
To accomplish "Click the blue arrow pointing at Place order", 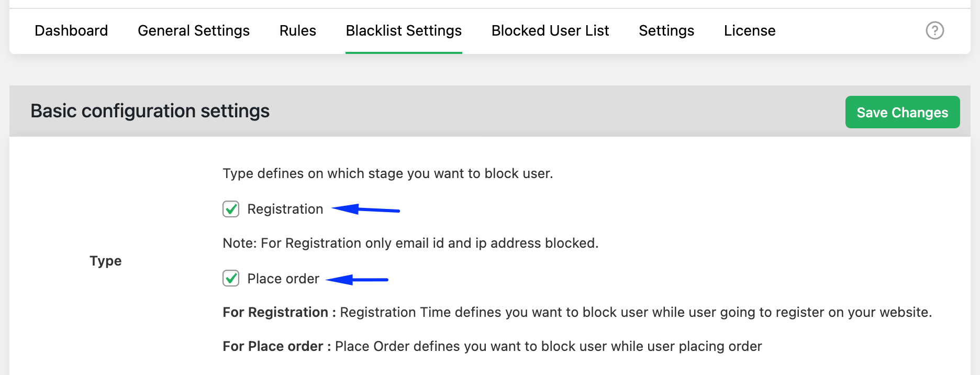I will (x=357, y=280).
